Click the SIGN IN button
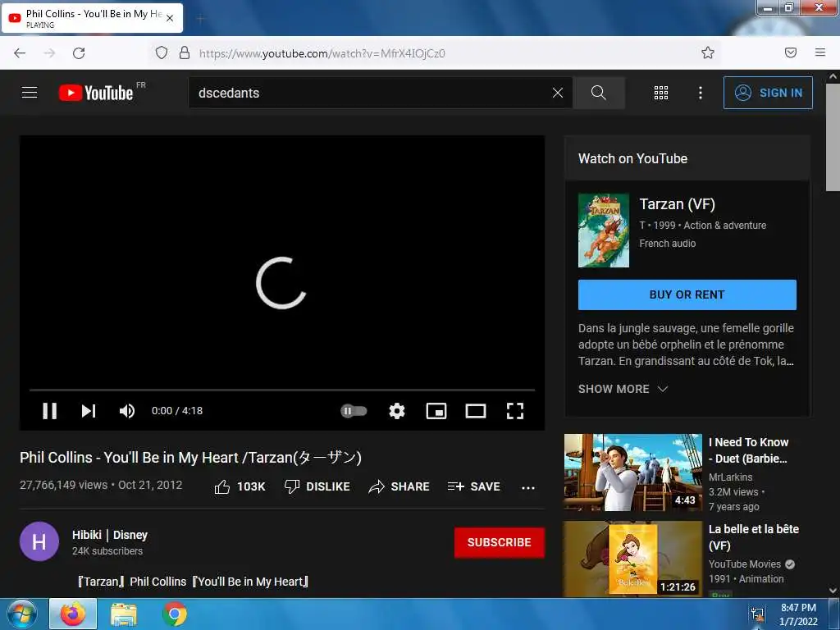 [x=768, y=93]
